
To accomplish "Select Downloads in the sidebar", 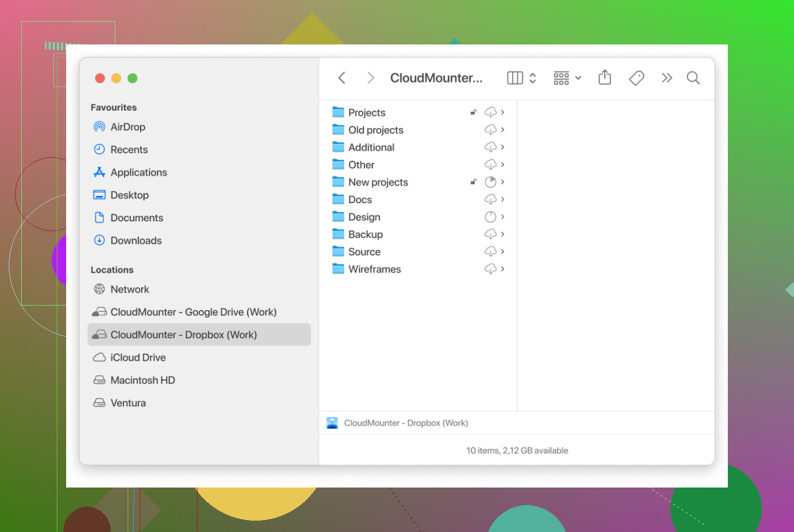I will (199, 240).
